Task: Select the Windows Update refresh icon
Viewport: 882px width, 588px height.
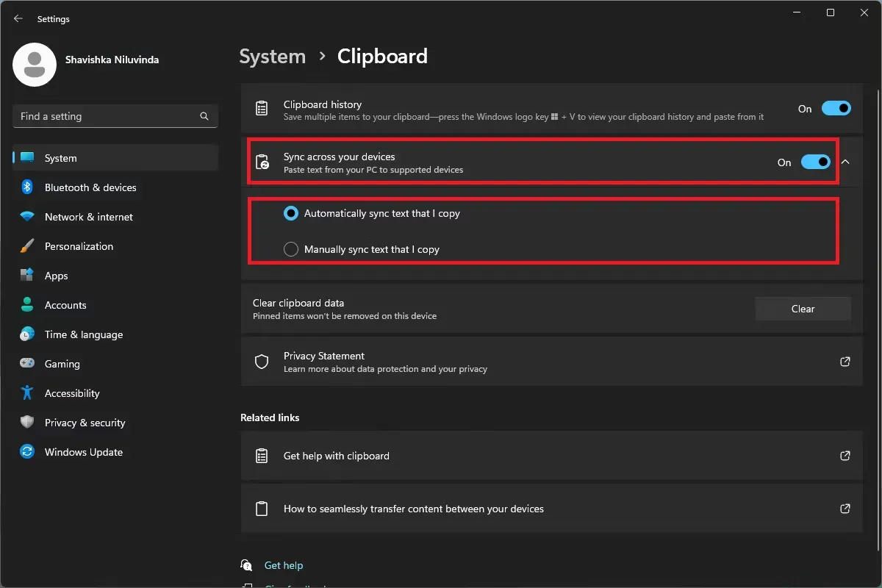Action: [x=27, y=452]
